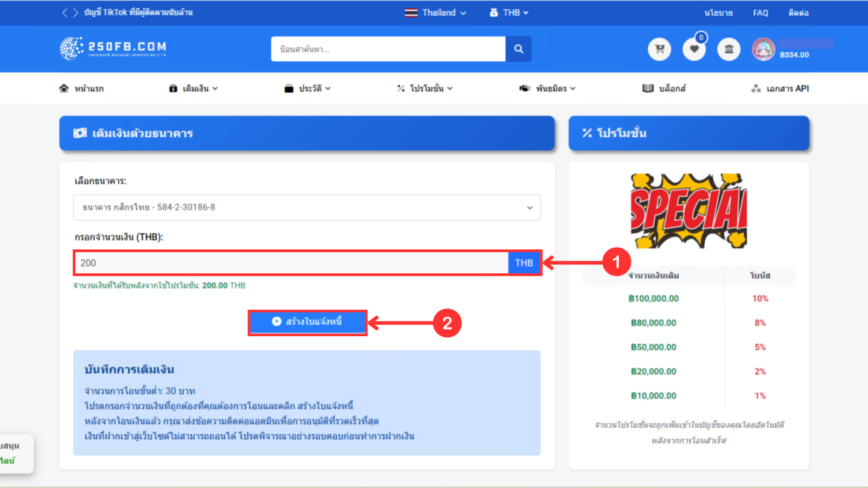
Task: Open the ประวัติ navigation menu
Action: coord(308,88)
